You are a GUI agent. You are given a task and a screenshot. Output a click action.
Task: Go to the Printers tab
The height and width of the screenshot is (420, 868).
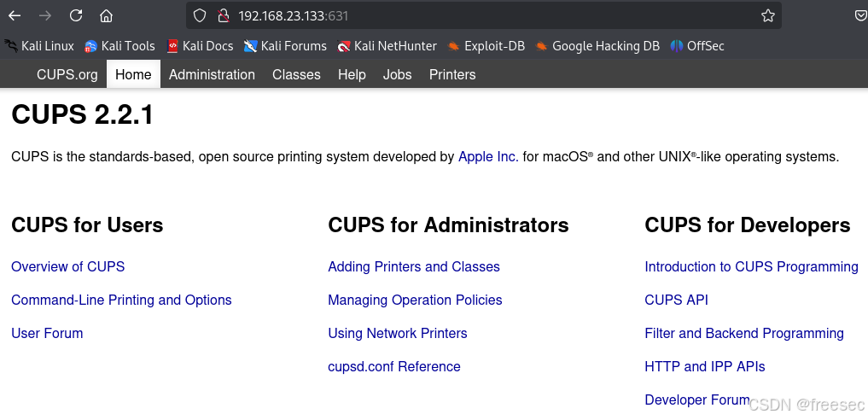[x=452, y=75]
